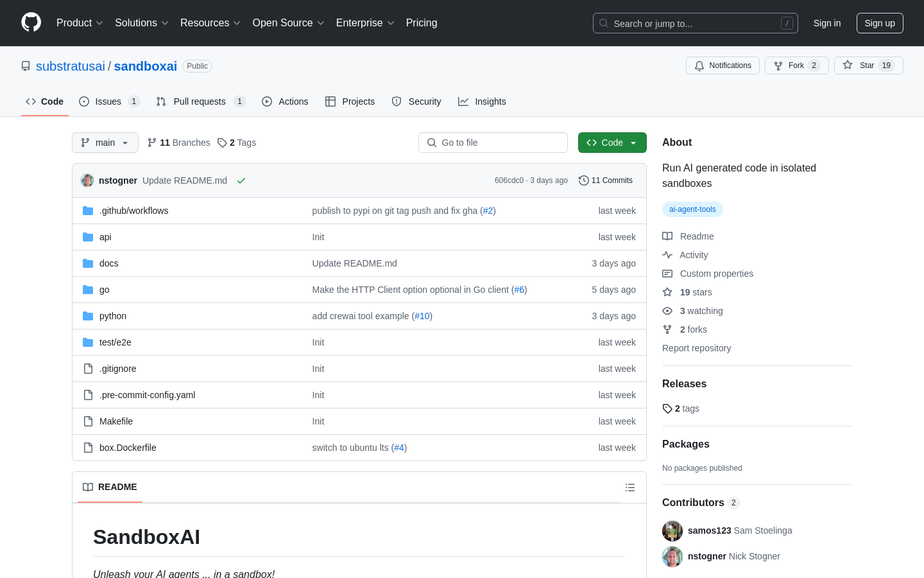
Task: Click the api folder icon
Action: coord(88,237)
